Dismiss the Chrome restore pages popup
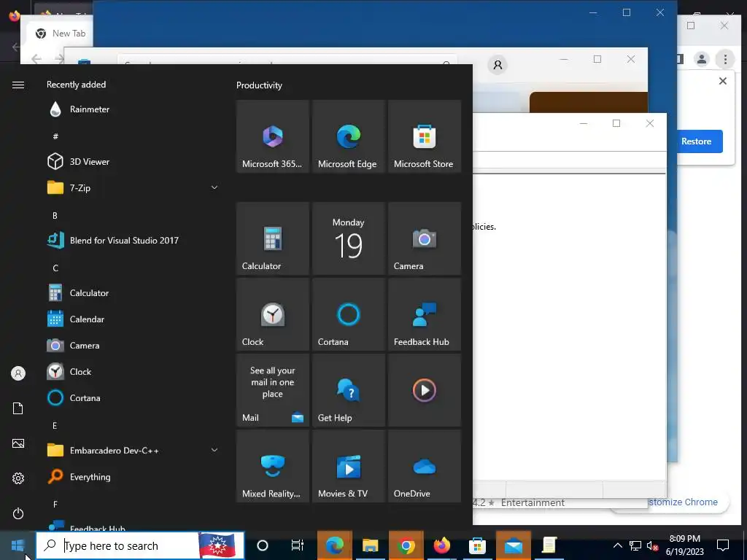 723,81
